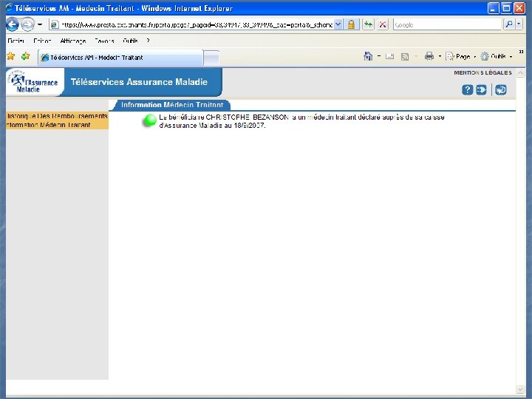Click the vertical scrollbar down arrow
Viewport: 532px width, 399px height.
click(520, 389)
